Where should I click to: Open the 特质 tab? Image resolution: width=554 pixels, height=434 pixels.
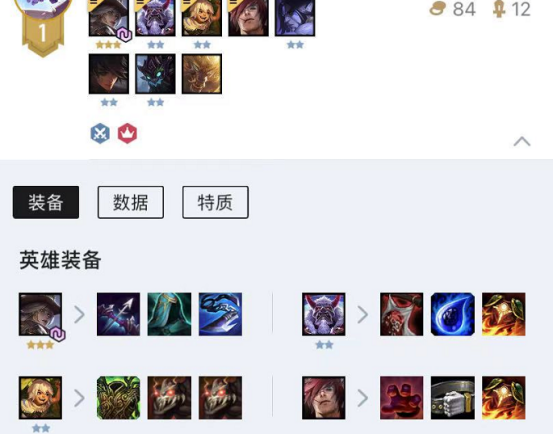216,202
